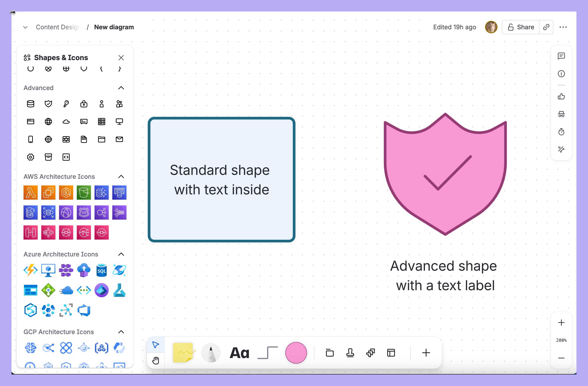Open the stamp tool

pyautogui.click(x=350, y=353)
